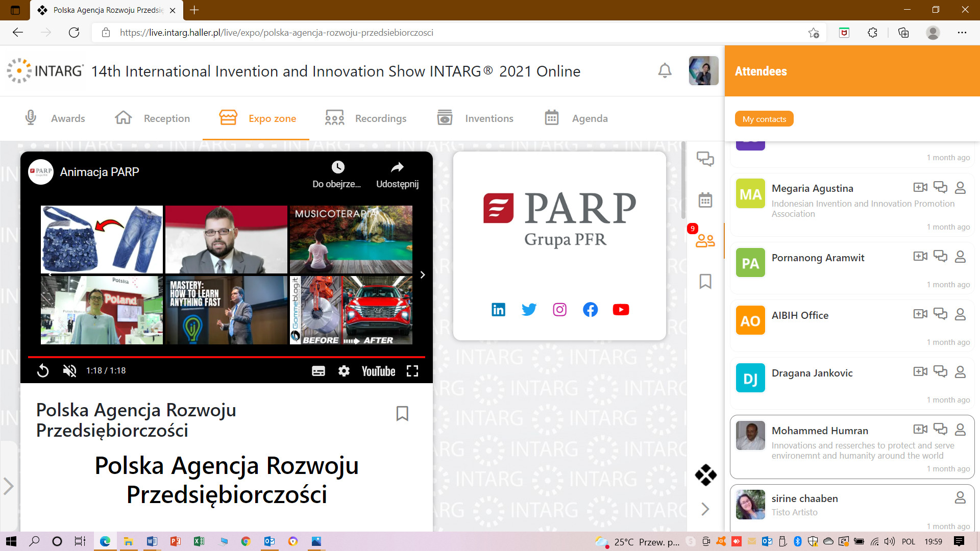Open the chat panel in the sidebar
The image size is (980, 551).
click(705, 159)
